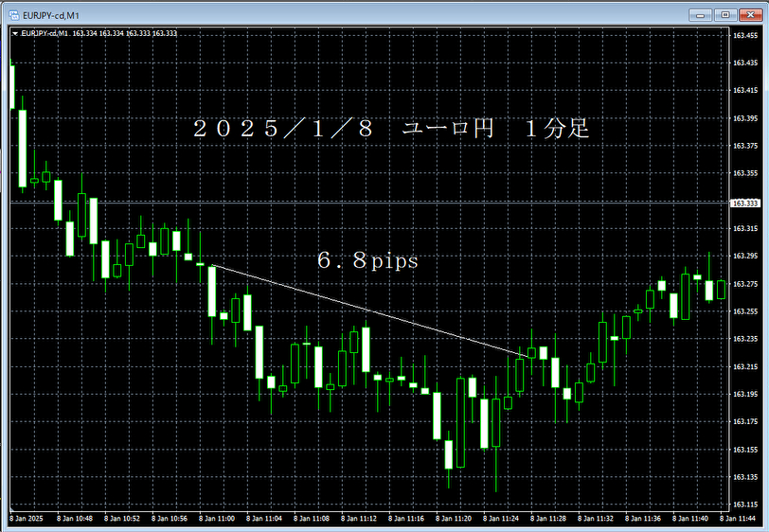
Task: Click the 8 Jan 11:32 time label
Action: pos(596,518)
